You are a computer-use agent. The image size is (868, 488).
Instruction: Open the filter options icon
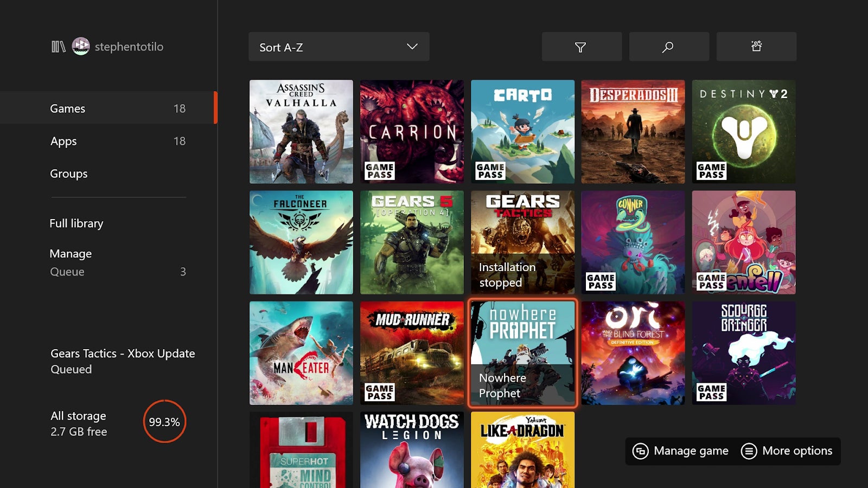tap(582, 47)
